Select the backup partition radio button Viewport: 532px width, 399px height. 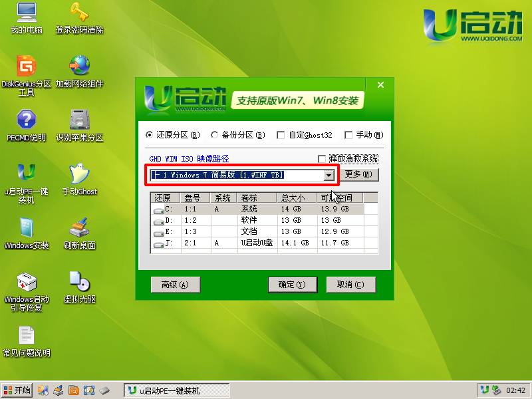[x=215, y=135]
